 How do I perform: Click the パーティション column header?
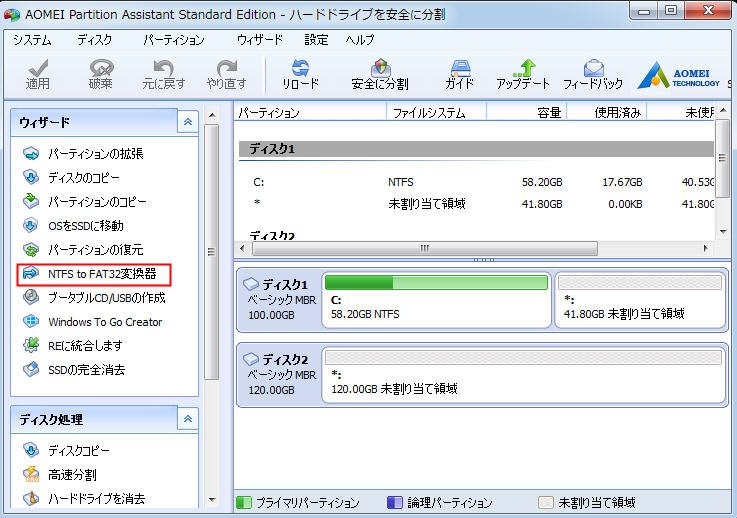310,113
